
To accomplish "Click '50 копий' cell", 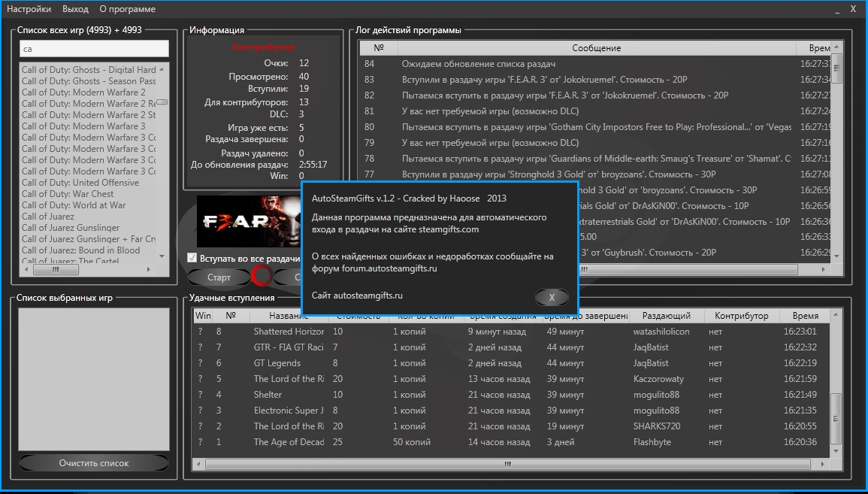I will point(411,442).
